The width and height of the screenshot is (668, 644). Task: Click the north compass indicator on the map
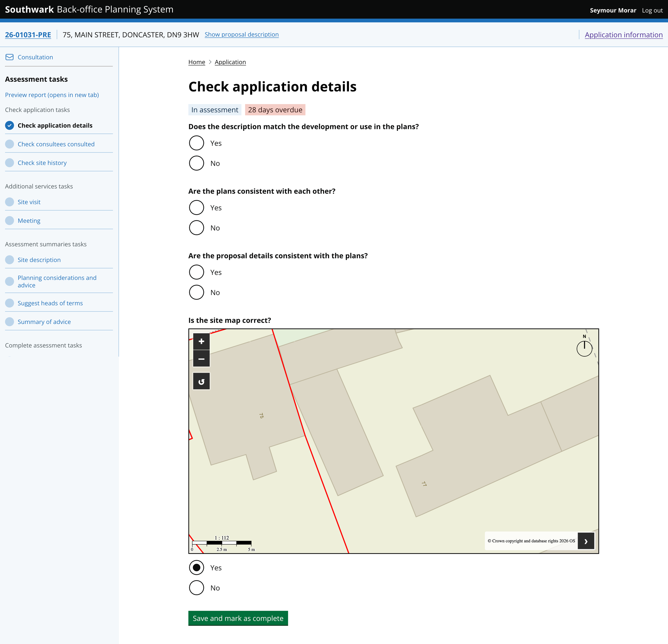click(x=584, y=348)
